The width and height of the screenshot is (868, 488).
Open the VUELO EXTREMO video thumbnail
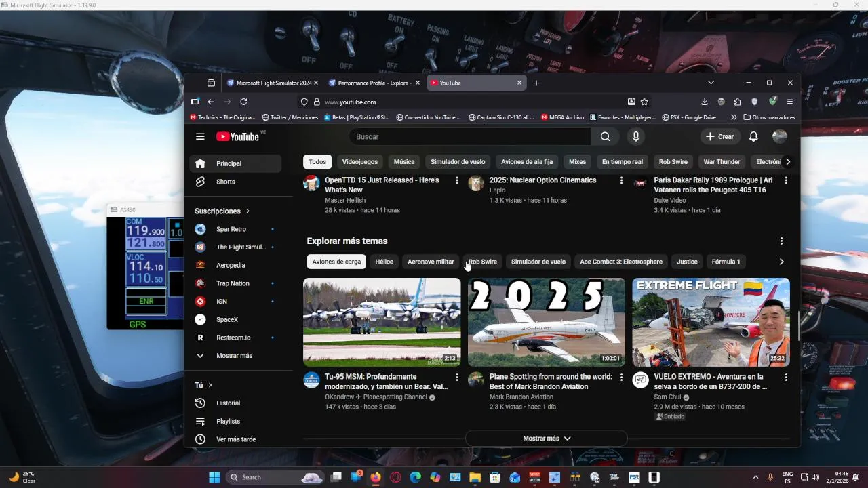[x=711, y=322]
